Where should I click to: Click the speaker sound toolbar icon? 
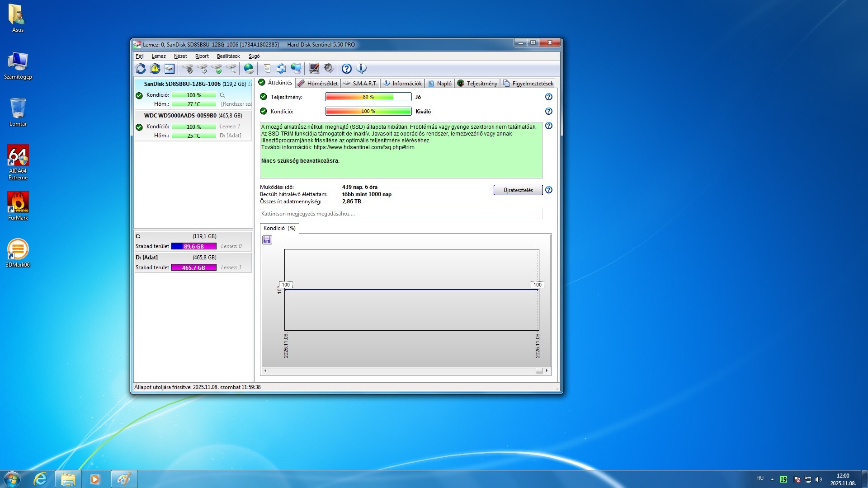pos(329,69)
